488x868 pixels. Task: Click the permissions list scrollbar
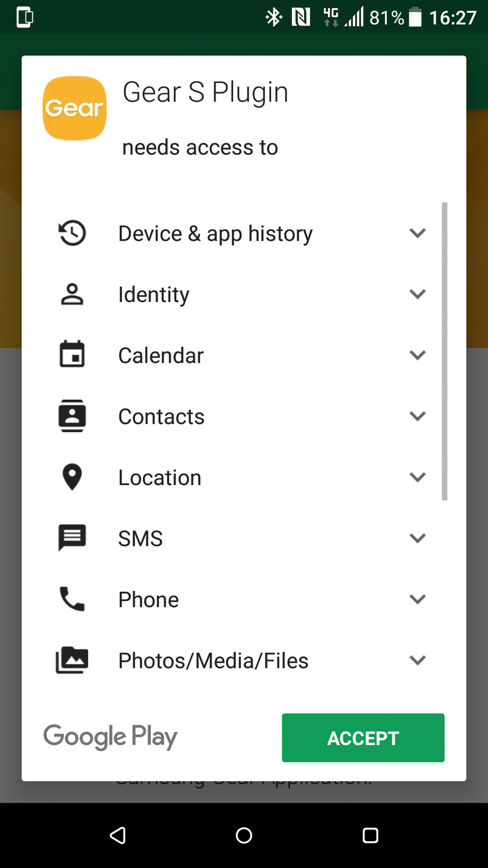[445, 351]
